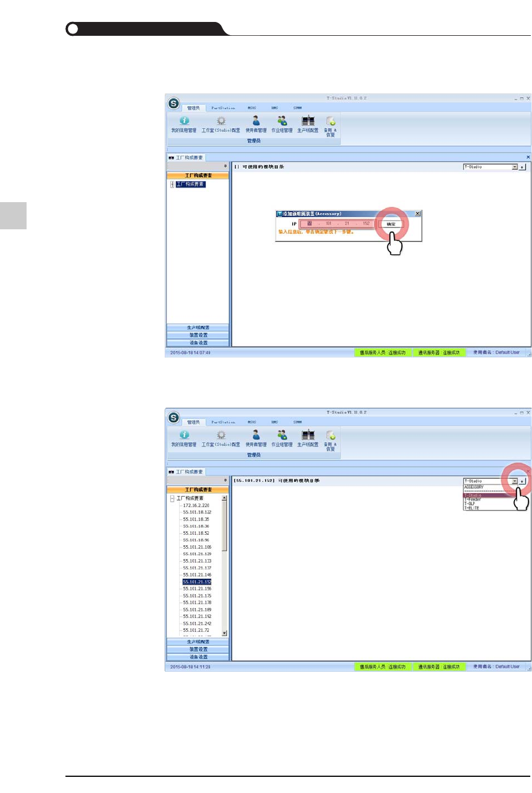Viewport: 532px width, 793px height.
Task: Select tree item 55.101.21.178
Action: 197,602
